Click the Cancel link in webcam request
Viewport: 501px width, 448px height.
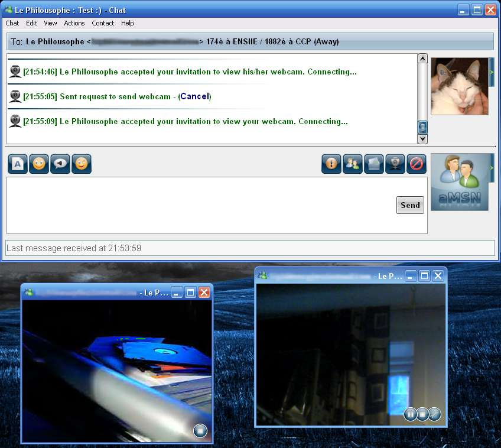click(x=194, y=96)
